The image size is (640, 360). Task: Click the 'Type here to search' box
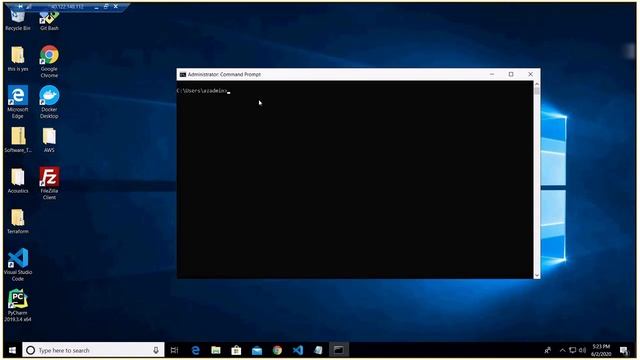coord(93,350)
